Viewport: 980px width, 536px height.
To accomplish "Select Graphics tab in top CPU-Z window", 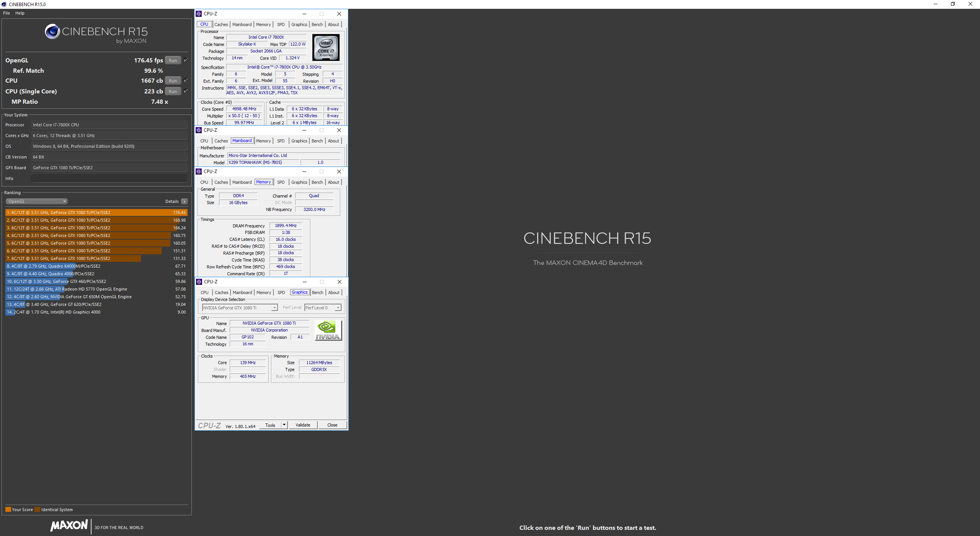I will (x=299, y=25).
